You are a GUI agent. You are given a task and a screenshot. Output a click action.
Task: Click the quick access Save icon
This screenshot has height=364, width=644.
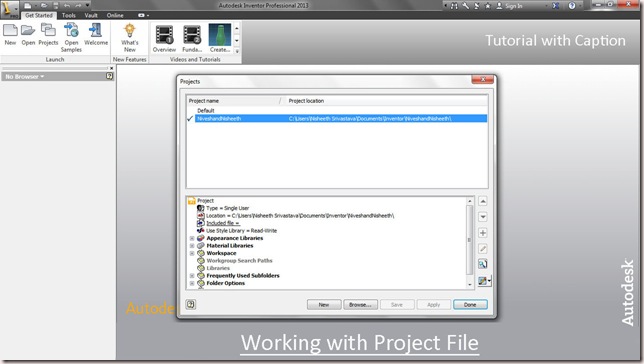coord(56,5)
